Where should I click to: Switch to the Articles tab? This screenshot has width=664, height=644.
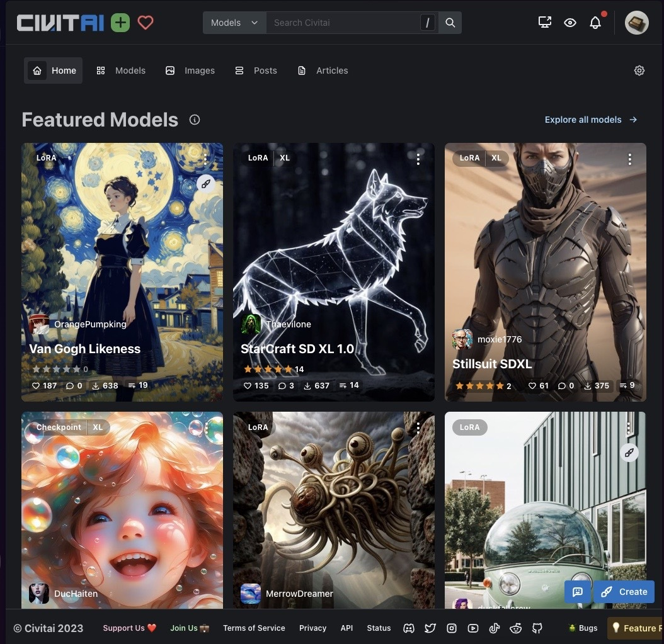[323, 71]
